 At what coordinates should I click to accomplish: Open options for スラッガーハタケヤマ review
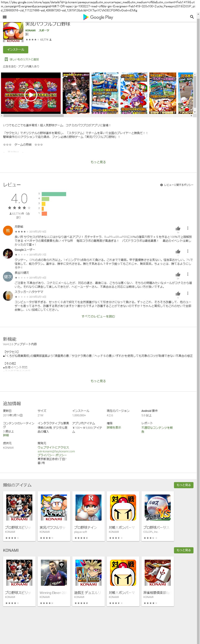(x=188, y=293)
